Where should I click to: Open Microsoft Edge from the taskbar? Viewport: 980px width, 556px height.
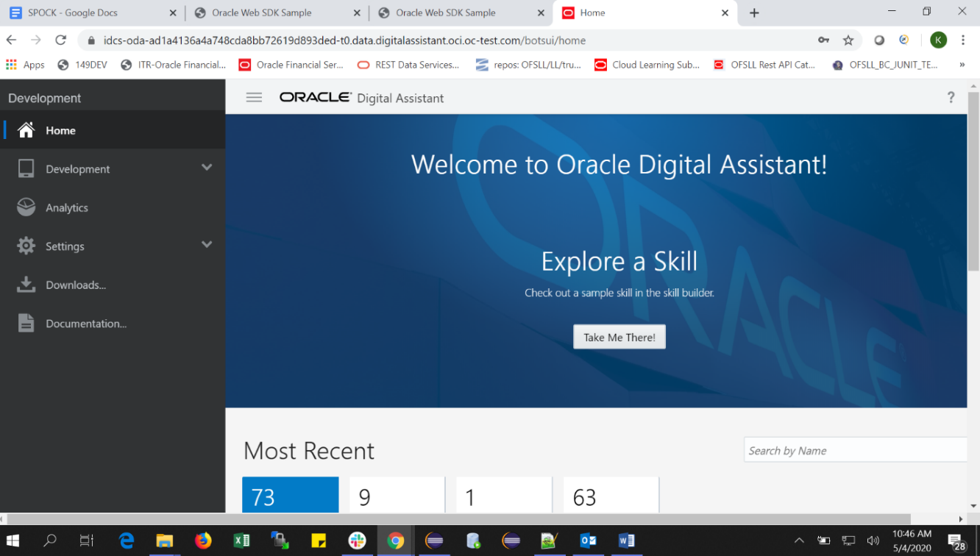coord(127,541)
